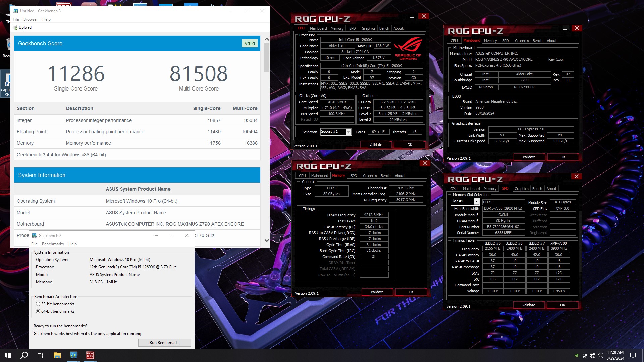This screenshot has width=644, height=362.
Task: Click the Integer row in results table
Action: 137,120
